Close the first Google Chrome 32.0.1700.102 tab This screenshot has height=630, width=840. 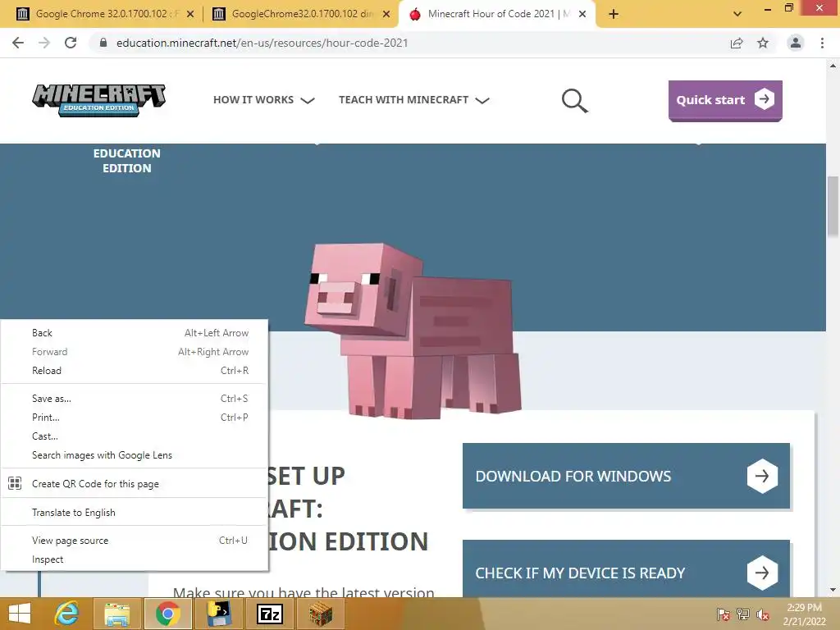point(190,14)
